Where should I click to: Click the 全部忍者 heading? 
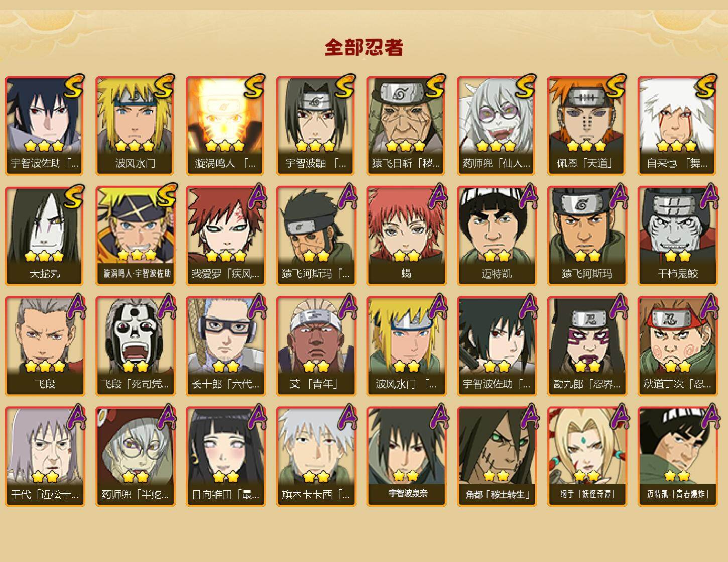coord(364,47)
